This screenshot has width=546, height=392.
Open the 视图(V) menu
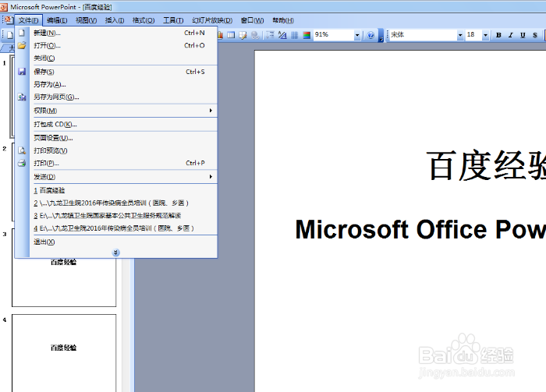point(86,20)
